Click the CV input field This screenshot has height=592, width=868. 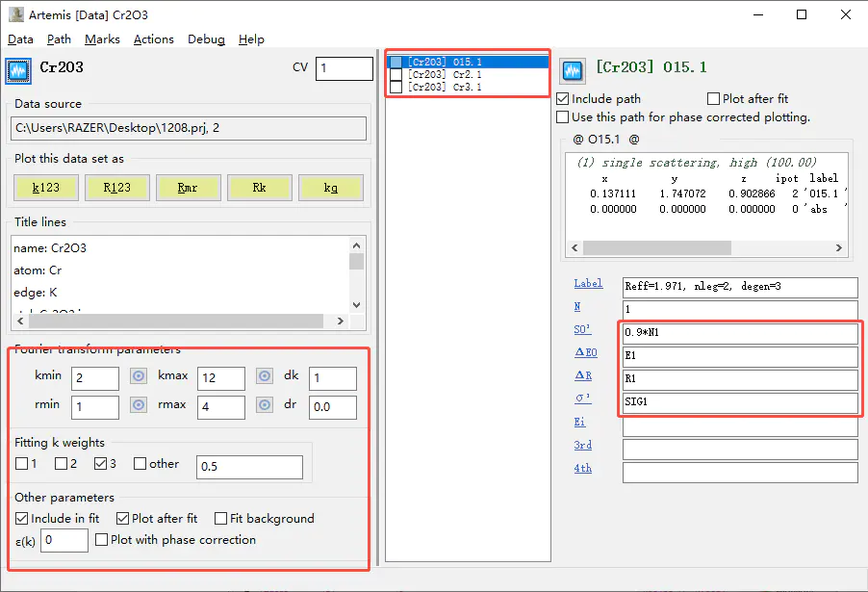345,68
